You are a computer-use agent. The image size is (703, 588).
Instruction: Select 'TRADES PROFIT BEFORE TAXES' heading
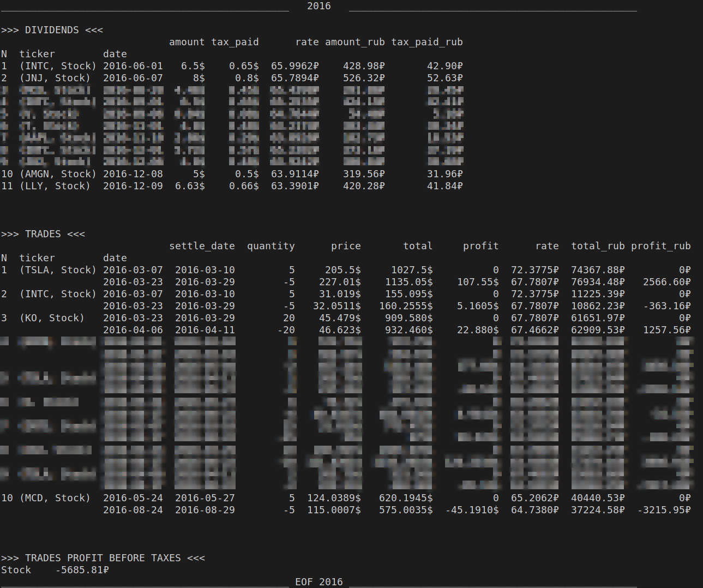[x=103, y=558]
